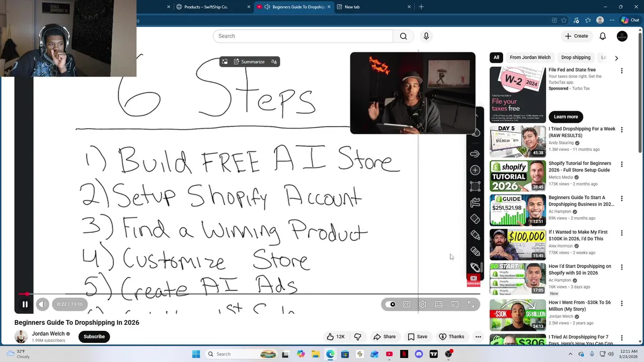The image size is (644, 362).
Task: Open 'How I Went From -$30k To $6 Million' title
Action: [x=580, y=306]
